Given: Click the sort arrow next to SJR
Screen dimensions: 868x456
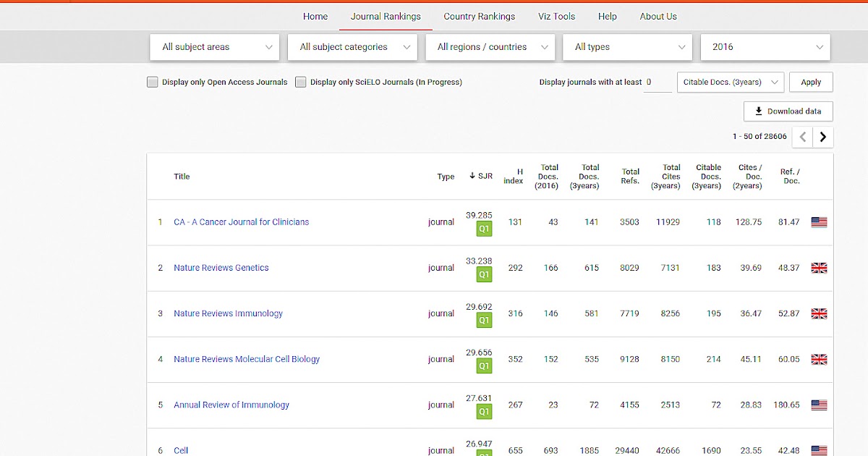Looking at the screenshot, I should pos(471,175).
